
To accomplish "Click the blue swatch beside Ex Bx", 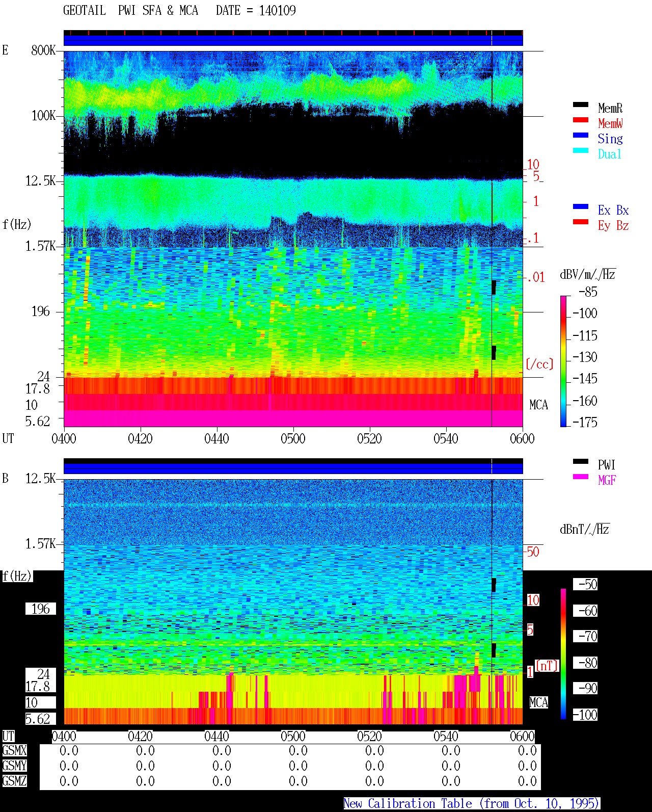I will 581,207.
